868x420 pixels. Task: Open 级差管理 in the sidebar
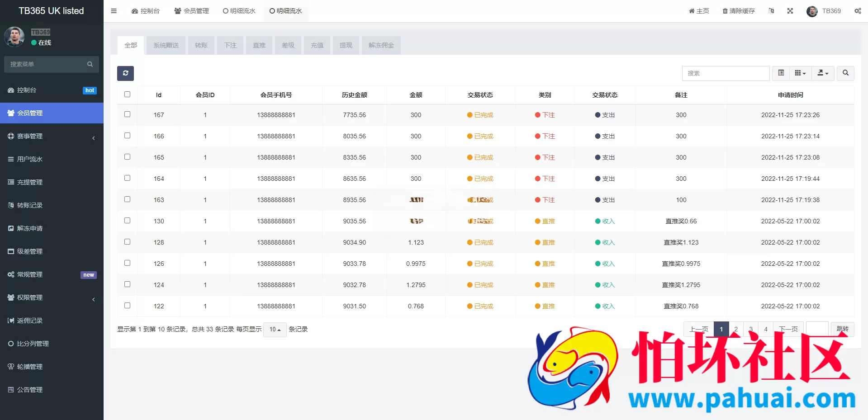52,251
